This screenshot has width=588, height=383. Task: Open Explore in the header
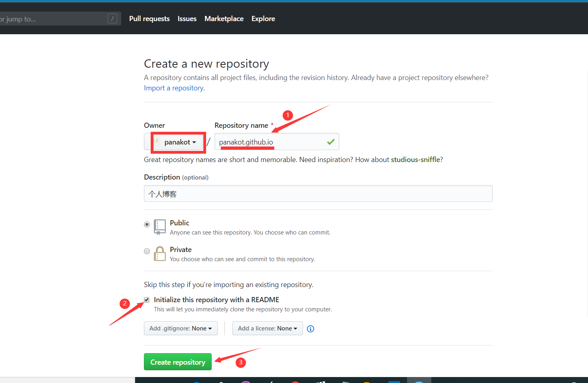click(263, 19)
